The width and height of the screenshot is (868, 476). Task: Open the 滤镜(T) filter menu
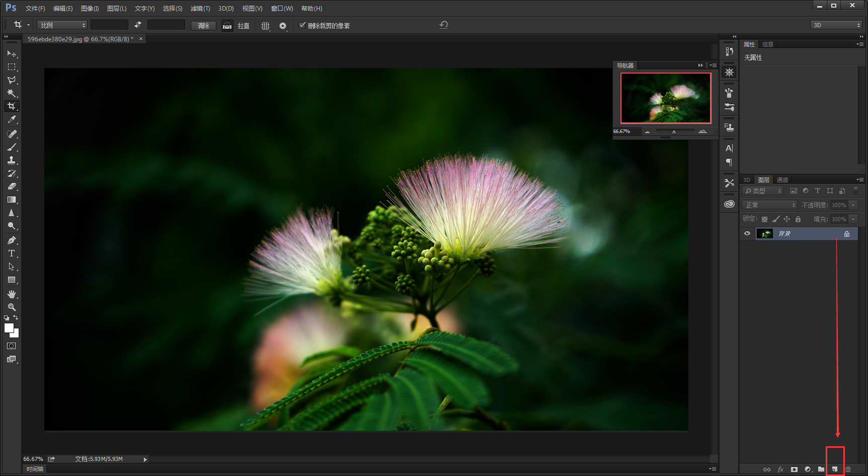(200, 9)
